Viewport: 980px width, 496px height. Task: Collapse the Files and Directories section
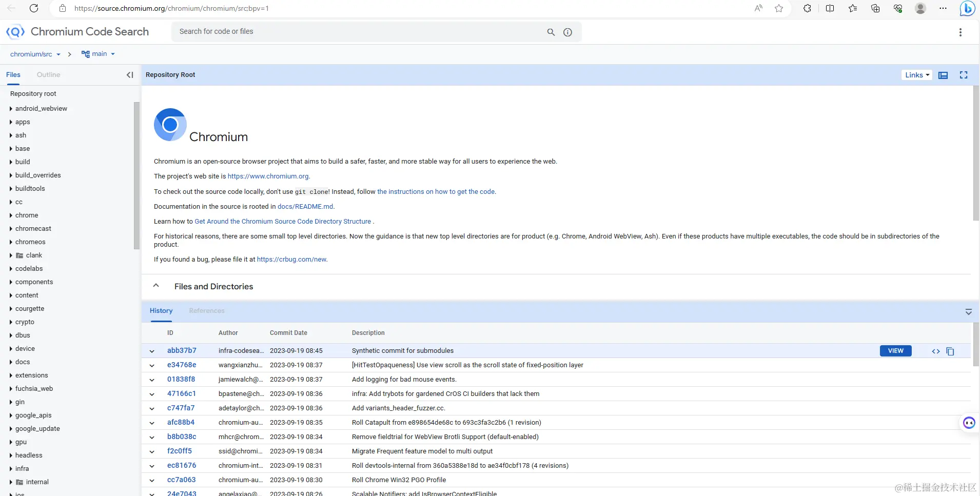(x=156, y=286)
